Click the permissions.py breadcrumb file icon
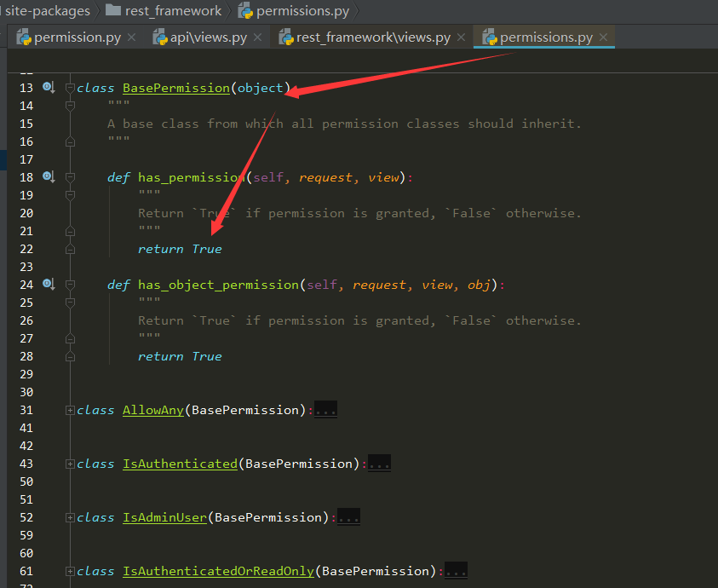Viewport: 718px width, 588px height. (x=245, y=10)
